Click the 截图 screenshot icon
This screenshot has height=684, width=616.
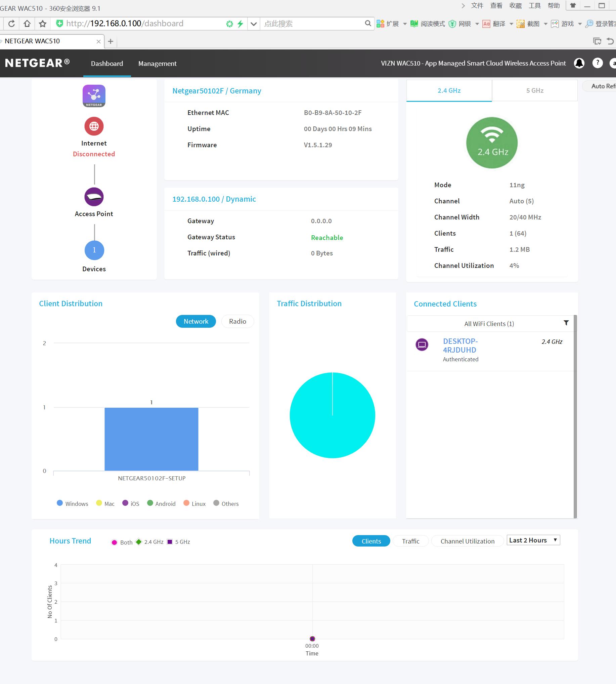[521, 24]
